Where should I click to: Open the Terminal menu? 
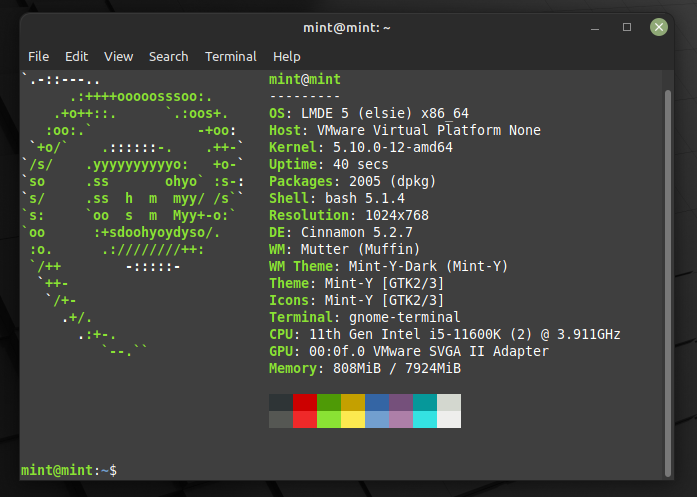[x=230, y=57]
